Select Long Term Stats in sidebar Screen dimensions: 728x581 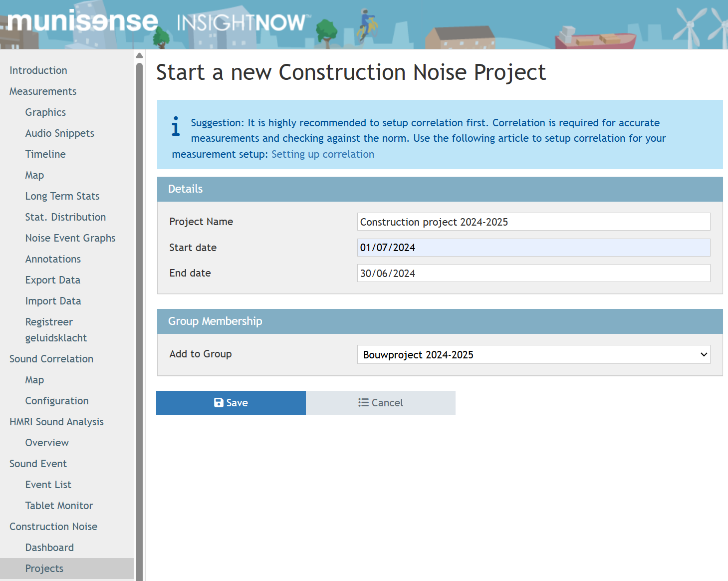click(62, 196)
